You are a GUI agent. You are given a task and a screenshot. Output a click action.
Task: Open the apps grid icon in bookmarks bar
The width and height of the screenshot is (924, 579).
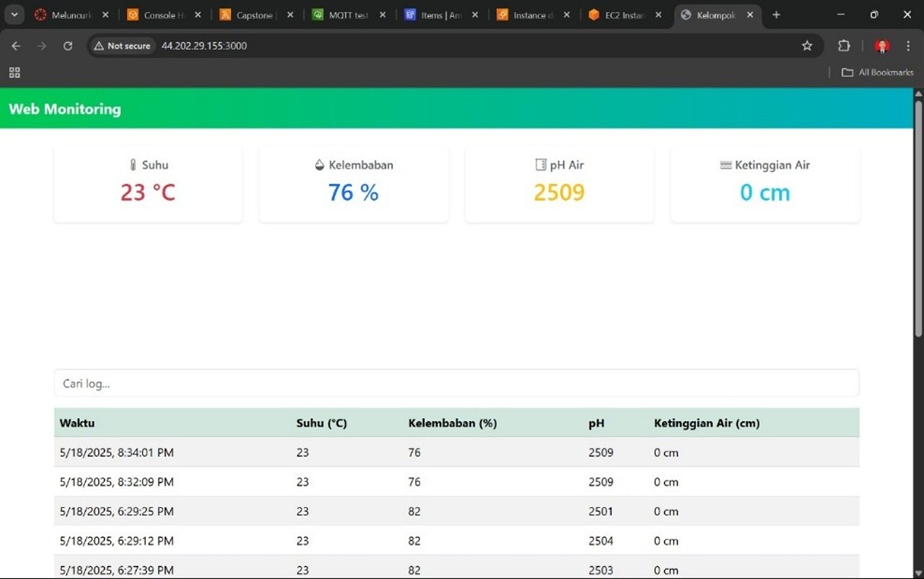(14, 72)
